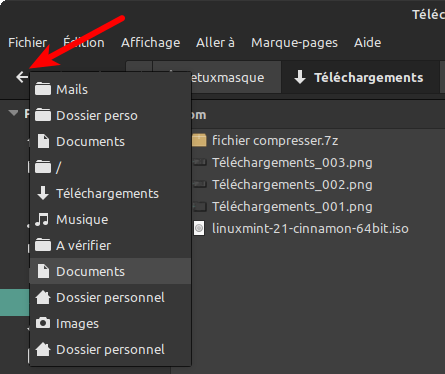Go back to Mails in history list

(110, 89)
